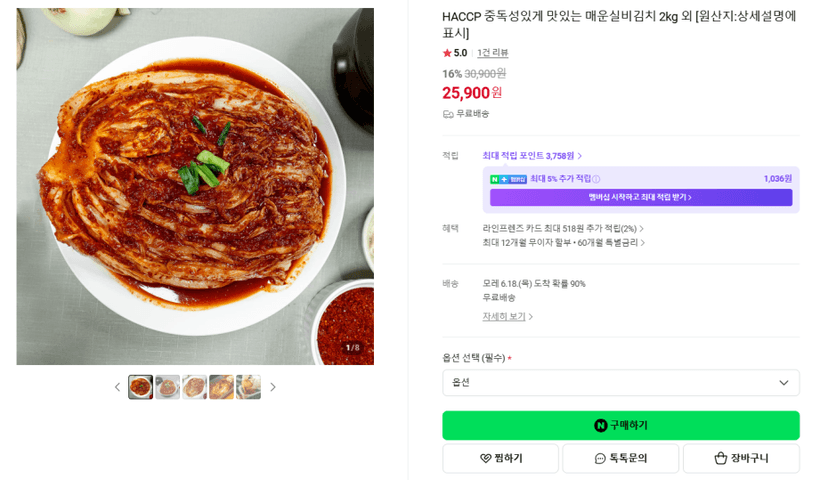828x480 pixels.
Task: Click the red star rating icon
Action: [447, 53]
